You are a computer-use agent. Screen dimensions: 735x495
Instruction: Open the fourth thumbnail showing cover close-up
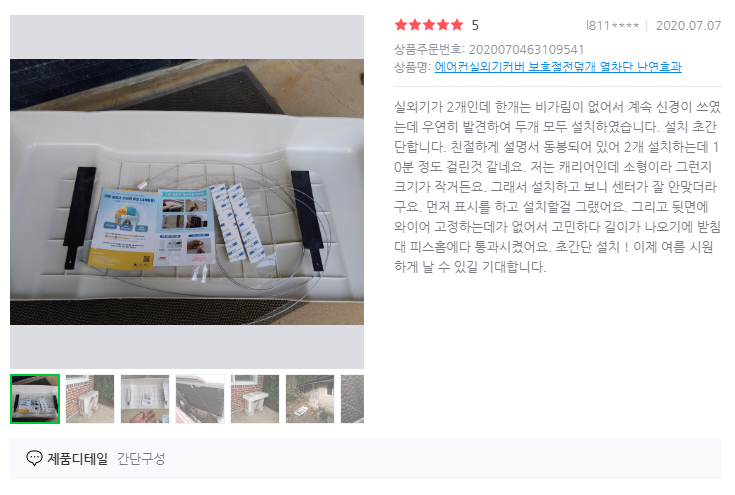tap(200, 399)
